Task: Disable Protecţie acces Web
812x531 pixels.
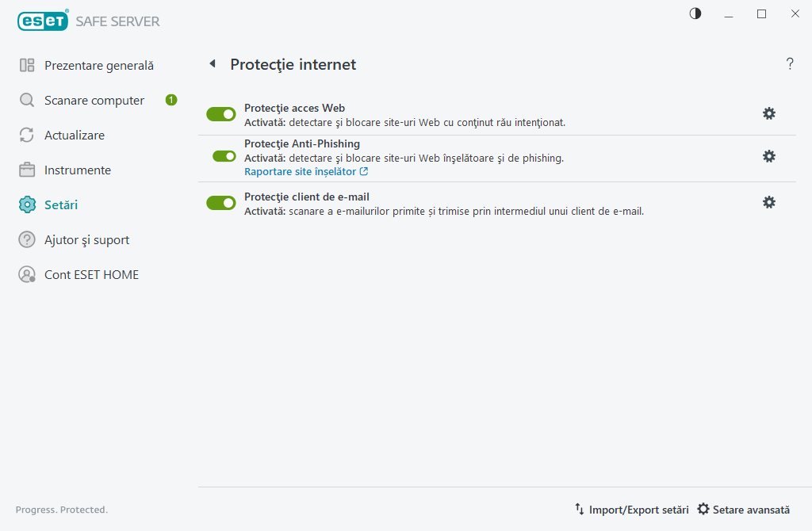Action: [220, 113]
